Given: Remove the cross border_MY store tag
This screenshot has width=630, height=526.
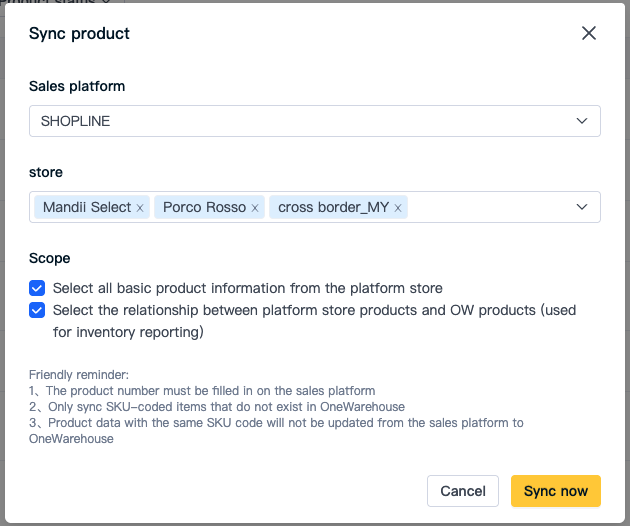Looking at the screenshot, I should coord(398,208).
